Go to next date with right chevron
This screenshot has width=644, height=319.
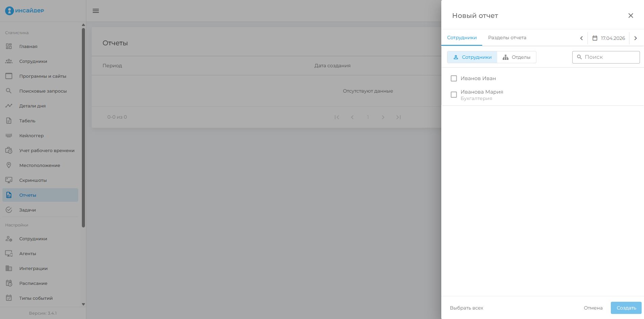pyautogui.click(x=636, y=38)
